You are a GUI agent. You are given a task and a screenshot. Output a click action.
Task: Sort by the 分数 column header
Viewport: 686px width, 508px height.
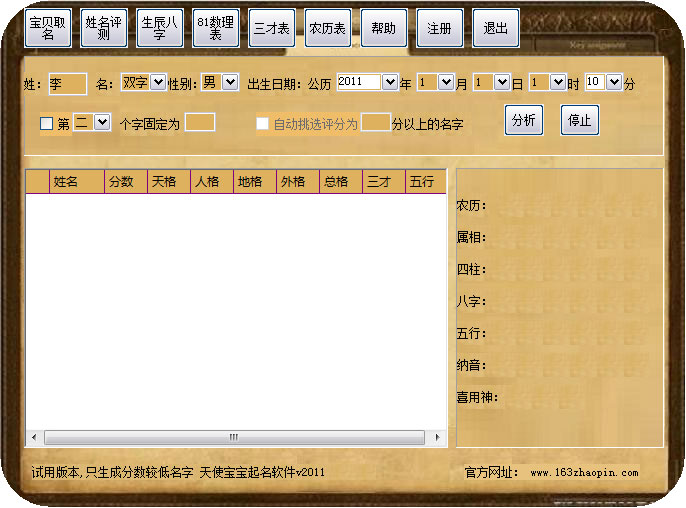pyautogui.click(x=126, y=182)
